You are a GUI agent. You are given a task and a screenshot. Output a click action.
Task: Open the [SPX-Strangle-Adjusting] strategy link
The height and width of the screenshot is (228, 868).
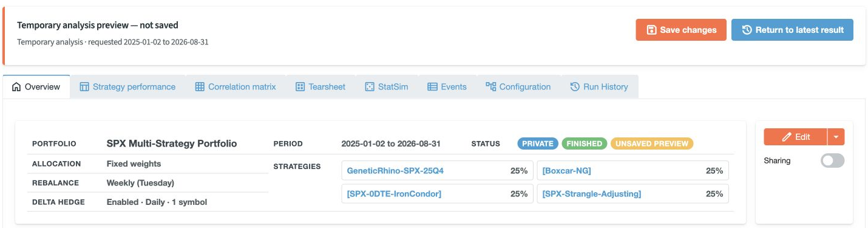pyautogui.click(x=591, y=194)
